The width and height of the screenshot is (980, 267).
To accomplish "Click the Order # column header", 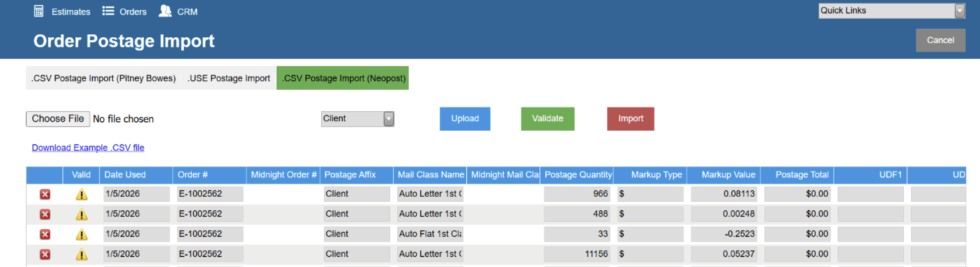I will click(210, 175).
